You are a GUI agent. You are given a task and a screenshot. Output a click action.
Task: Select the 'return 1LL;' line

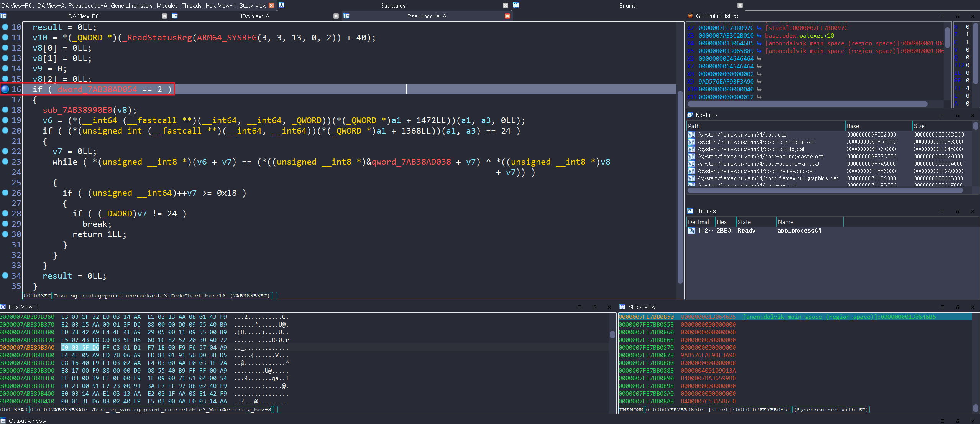tap(99, 234)
